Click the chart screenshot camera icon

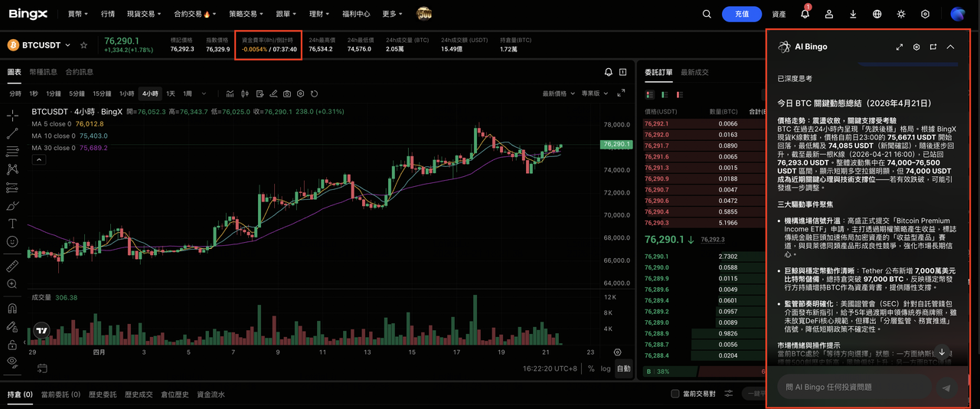(287, 93)
